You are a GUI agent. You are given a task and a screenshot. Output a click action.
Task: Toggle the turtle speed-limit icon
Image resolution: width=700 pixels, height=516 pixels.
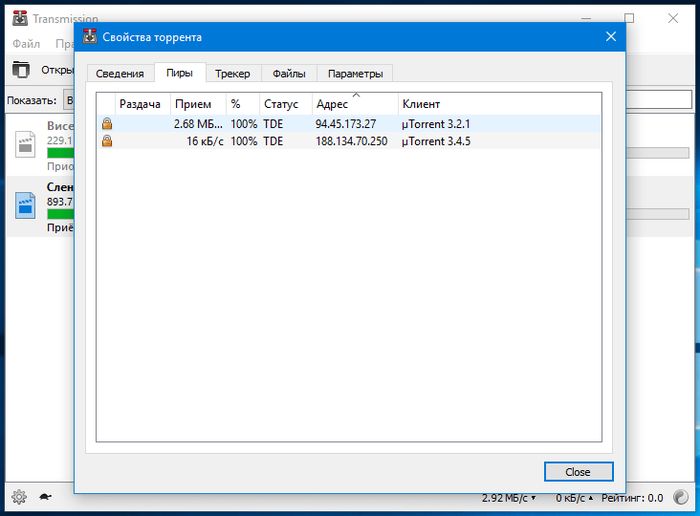45,497
